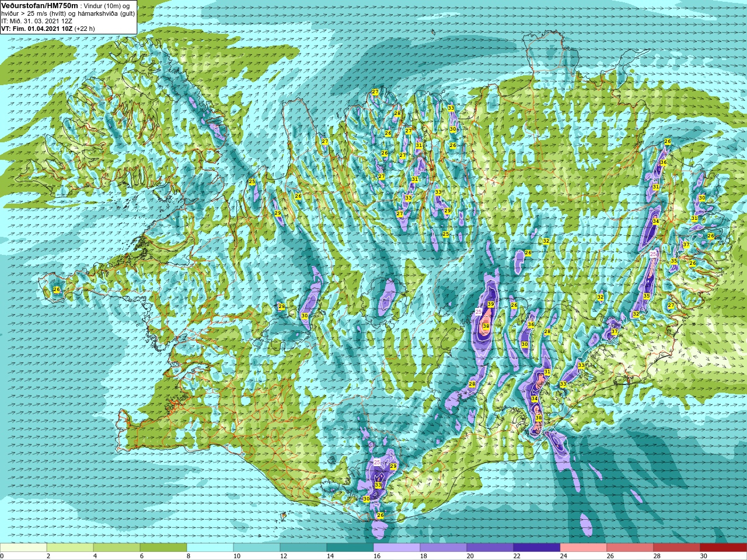Click legend scale tick label '0'
This screenshot has width=747, height=560.
pyautogui.click(x=2, y=556)
